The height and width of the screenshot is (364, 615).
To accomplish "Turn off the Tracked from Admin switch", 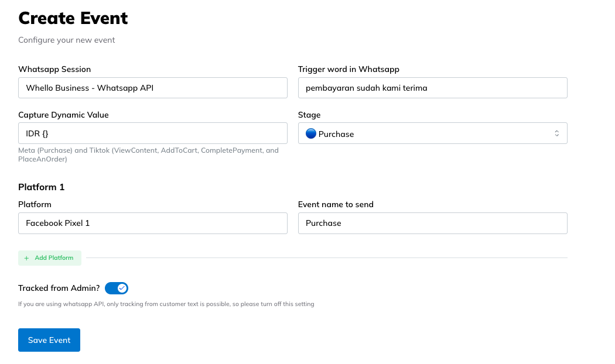I will (x=117, y=288).
